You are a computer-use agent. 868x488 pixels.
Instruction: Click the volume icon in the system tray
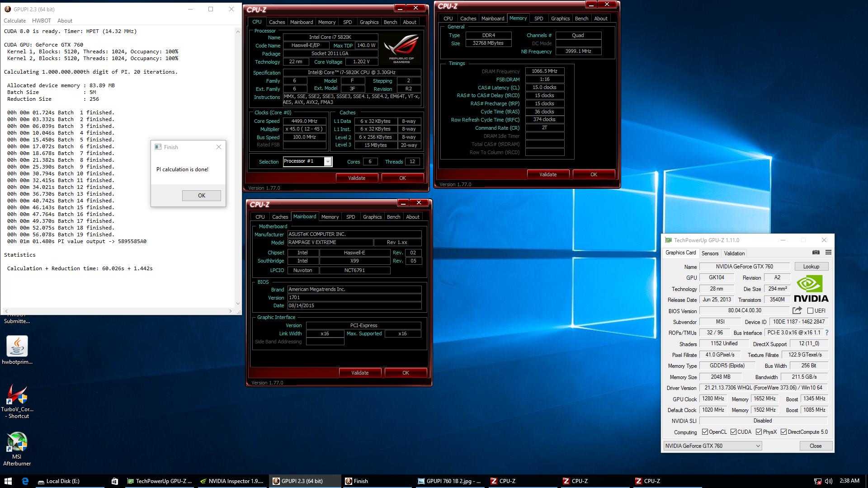click(x=829, y=481)
